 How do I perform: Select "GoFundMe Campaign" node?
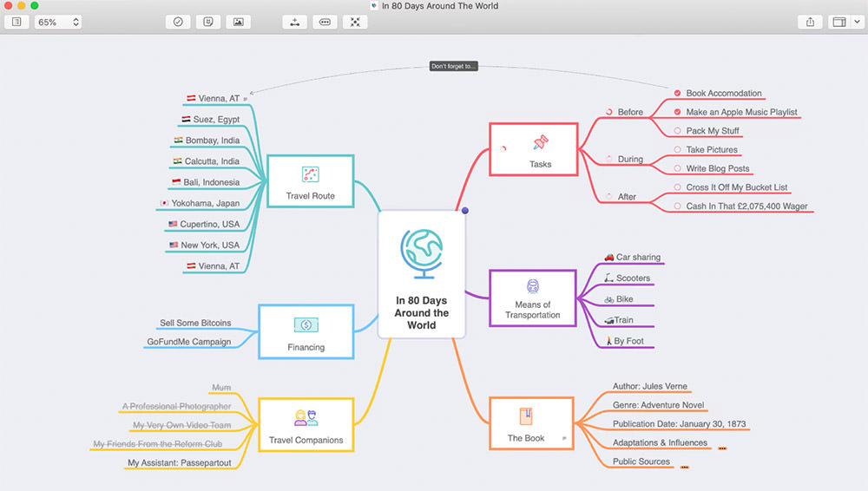pyautogui.click(x=188, y=342)
